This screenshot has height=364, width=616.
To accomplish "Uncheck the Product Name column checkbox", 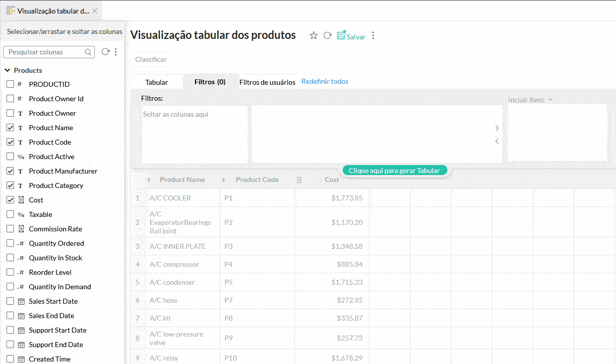I will (x=10, y=128).
